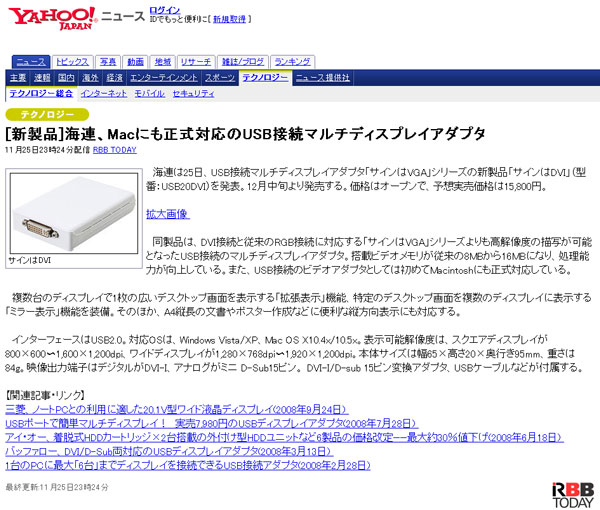Open the 動画 tab
600x510 pixels.
(x=135, y=62)
